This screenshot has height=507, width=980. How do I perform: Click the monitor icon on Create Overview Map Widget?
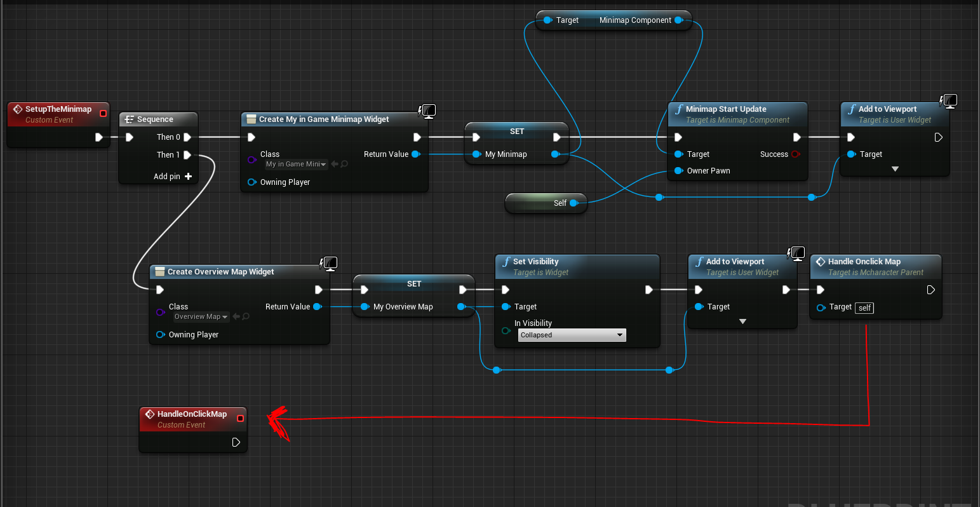tap(330, 263)
